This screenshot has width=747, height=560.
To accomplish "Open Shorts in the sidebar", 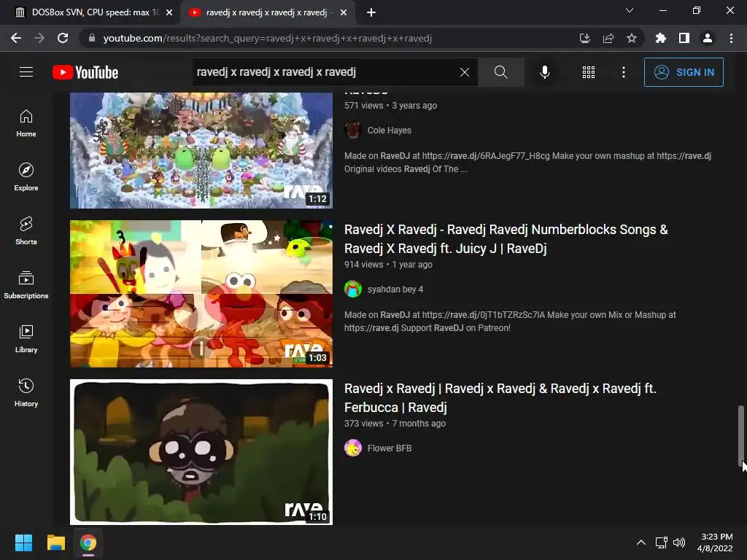I will (x=26, y=231).
